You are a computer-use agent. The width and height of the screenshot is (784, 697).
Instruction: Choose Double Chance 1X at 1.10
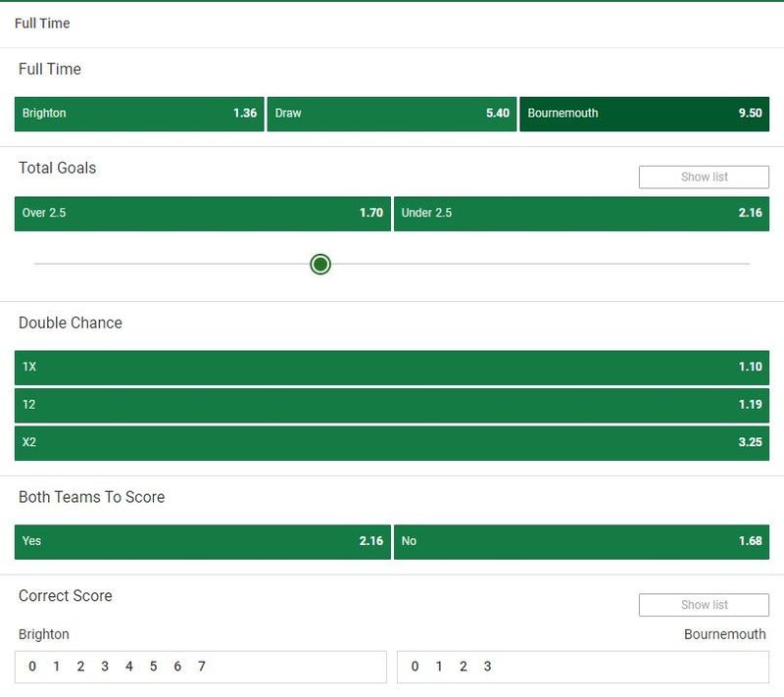click(392, 368)
